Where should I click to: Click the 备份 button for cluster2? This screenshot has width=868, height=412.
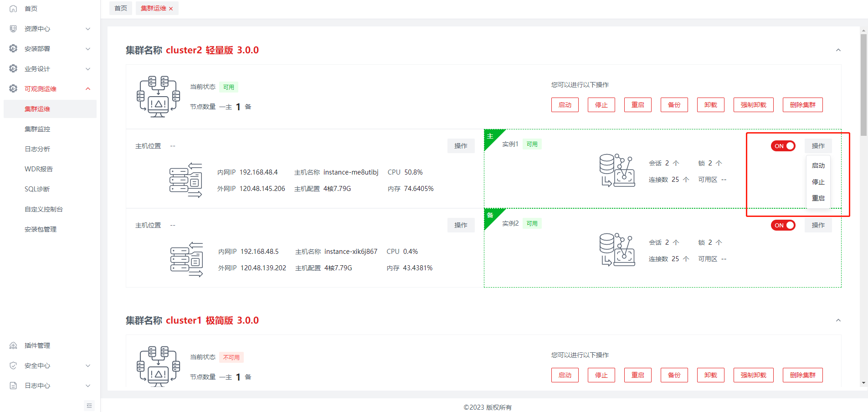[x=674, y=105]
